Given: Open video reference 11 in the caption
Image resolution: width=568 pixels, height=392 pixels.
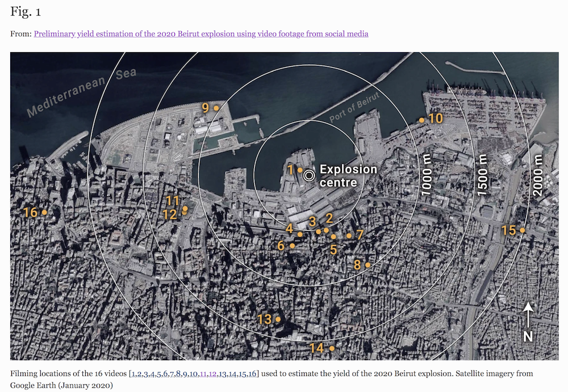Looking at the screenshot, I should pos(203,373).
